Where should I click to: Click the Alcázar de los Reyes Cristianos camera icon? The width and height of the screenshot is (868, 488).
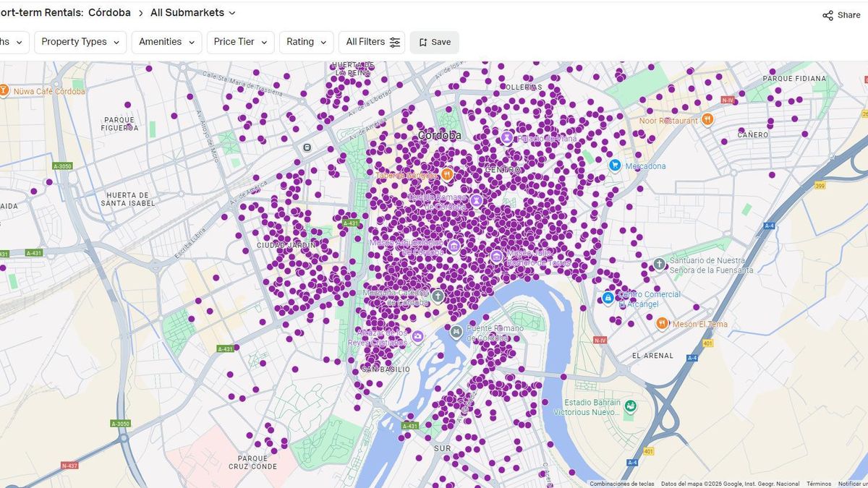point(419,335)
